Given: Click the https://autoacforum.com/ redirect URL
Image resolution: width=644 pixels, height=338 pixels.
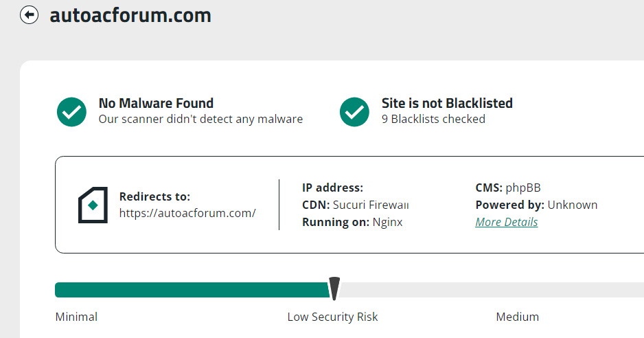Looking at the screenshot, I should click(187, 213).
